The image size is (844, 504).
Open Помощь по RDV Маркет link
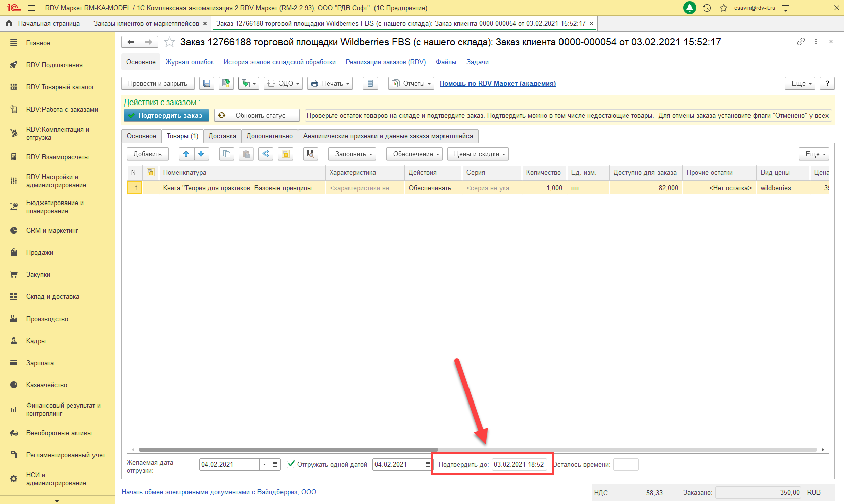(x=498, y=84)
